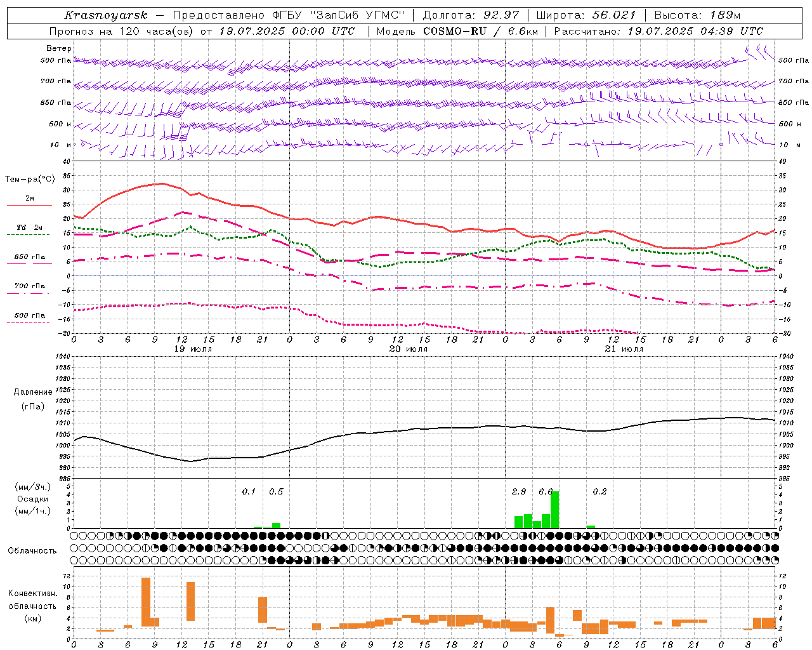The height and width of the screenshot is (650, 812).
Task: Click the '(гПа)' pressure unit label
Action: pyautogui.click(x=33, y=407)
